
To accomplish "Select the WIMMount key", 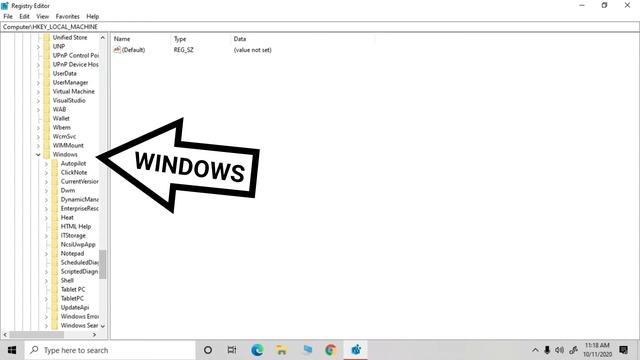I will coord(68,145).
